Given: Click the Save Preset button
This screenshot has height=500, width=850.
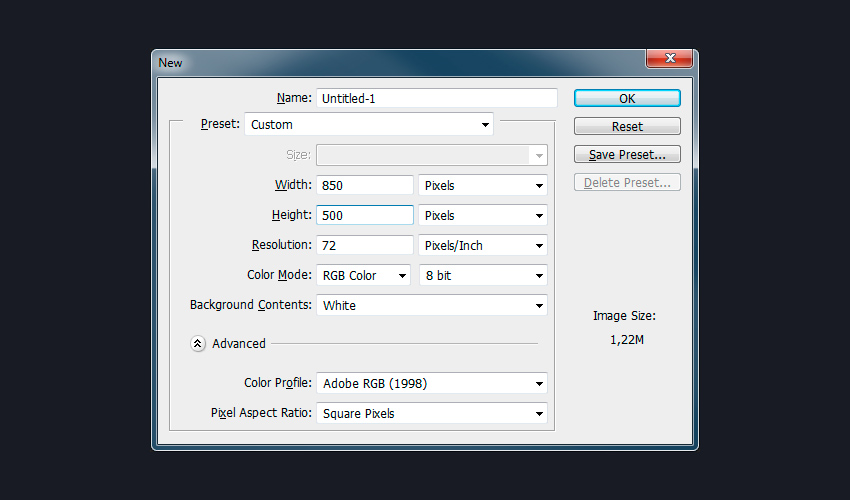Looking at the screenshot, I should [x=627, y=155].
